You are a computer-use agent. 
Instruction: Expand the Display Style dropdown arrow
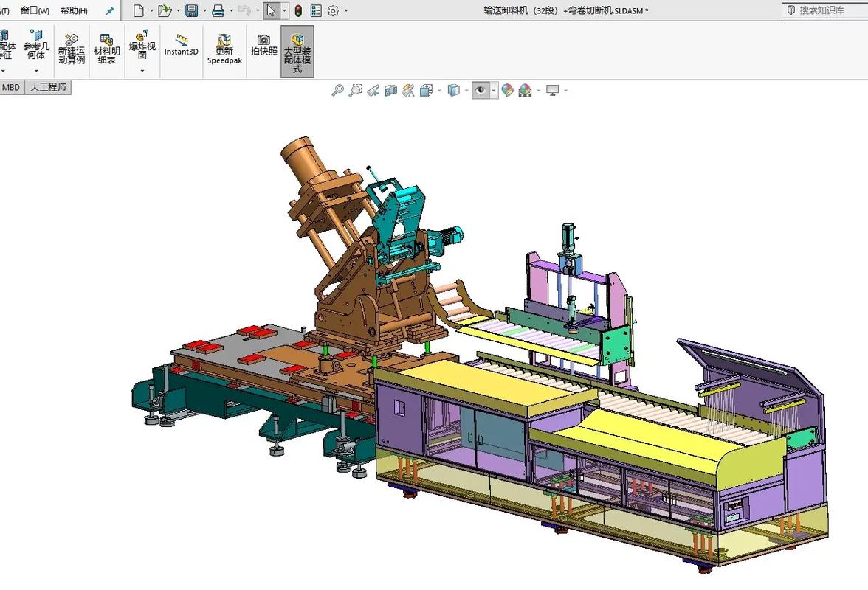[x=466, y=91]
